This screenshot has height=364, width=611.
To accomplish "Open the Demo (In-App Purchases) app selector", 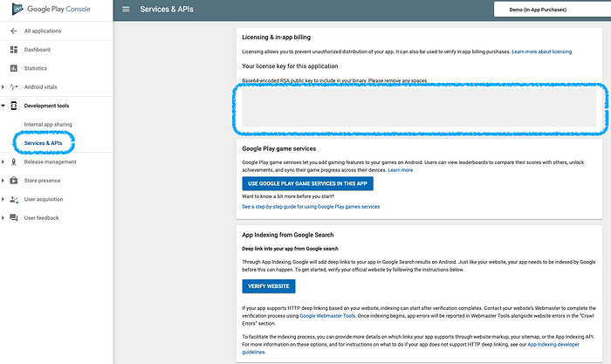I will (x=553, y=10).
